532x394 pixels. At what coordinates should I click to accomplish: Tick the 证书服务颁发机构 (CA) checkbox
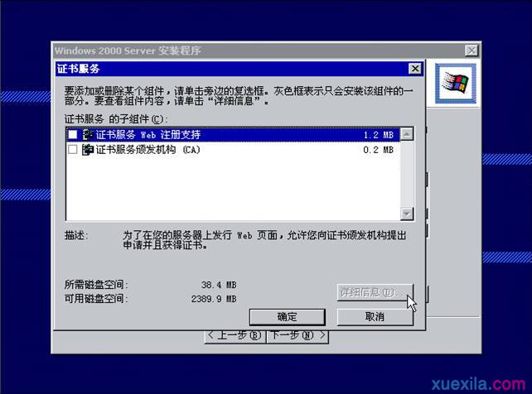tap(73, 150)
